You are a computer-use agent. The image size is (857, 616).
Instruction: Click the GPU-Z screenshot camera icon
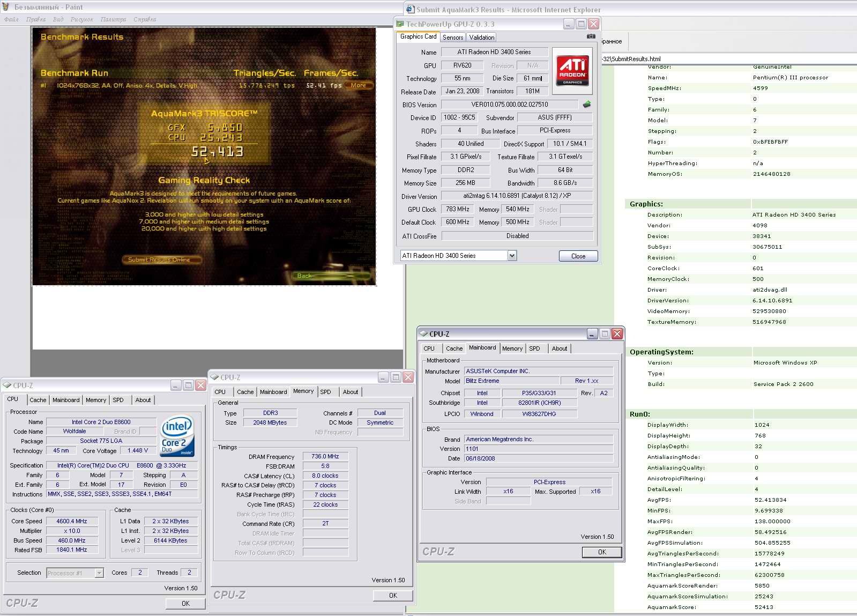coord(591,36)
